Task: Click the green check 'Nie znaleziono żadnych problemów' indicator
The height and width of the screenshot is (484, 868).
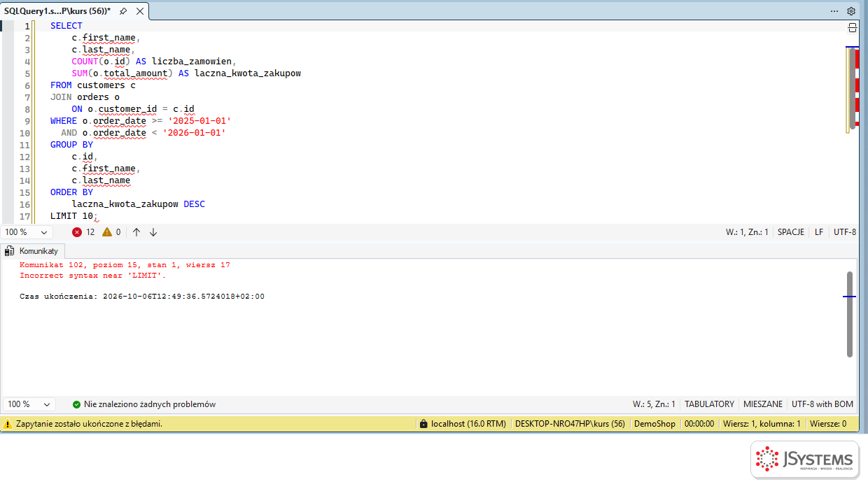Action: click(76, 404)
